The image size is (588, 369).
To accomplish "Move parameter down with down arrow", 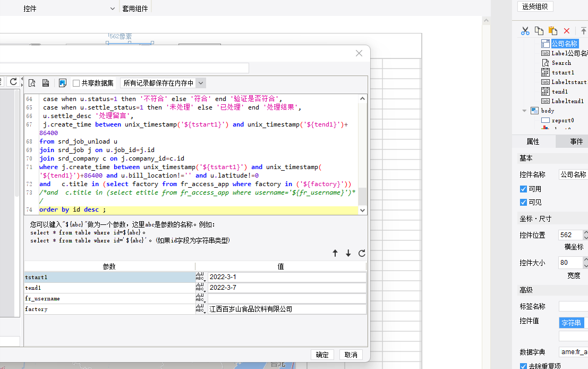I will [348, 254].
